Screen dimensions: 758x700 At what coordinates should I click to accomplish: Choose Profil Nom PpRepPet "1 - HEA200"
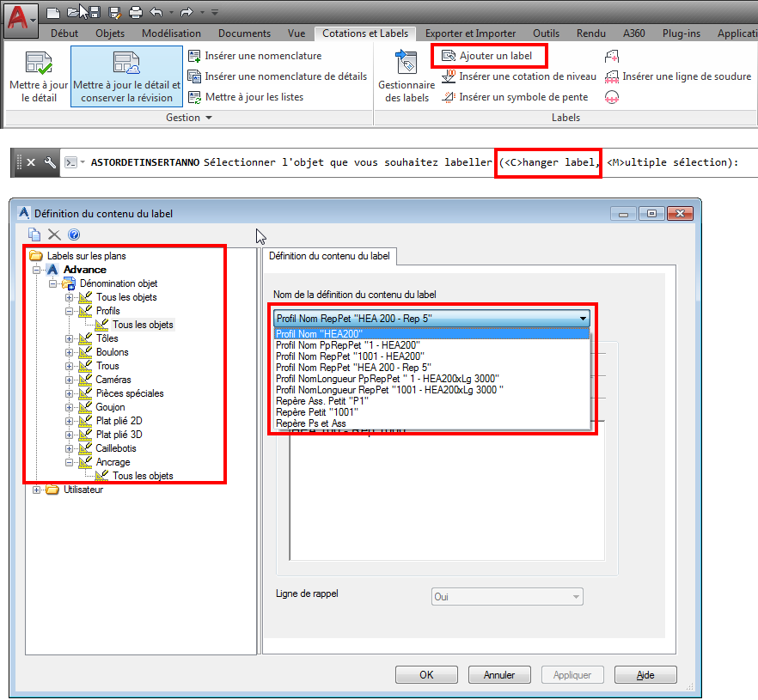point(431,345)
